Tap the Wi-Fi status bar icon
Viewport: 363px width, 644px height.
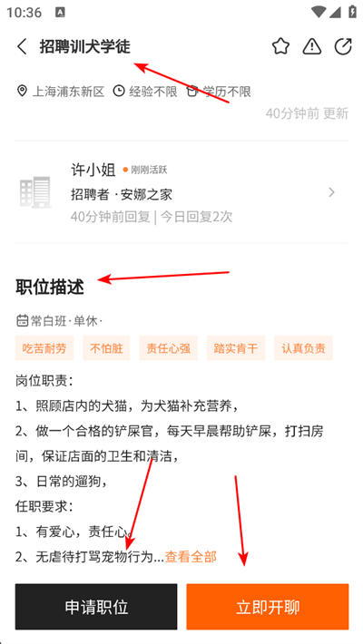coord(318,12)
